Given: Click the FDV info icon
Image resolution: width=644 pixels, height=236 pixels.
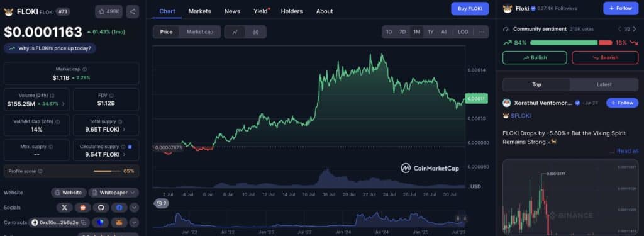Looking at the screenshot, I should [x=112, y=96].
